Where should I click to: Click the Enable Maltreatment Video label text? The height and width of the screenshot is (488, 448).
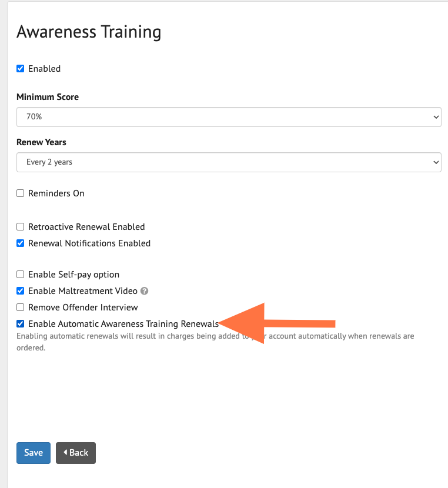[83, 291]
